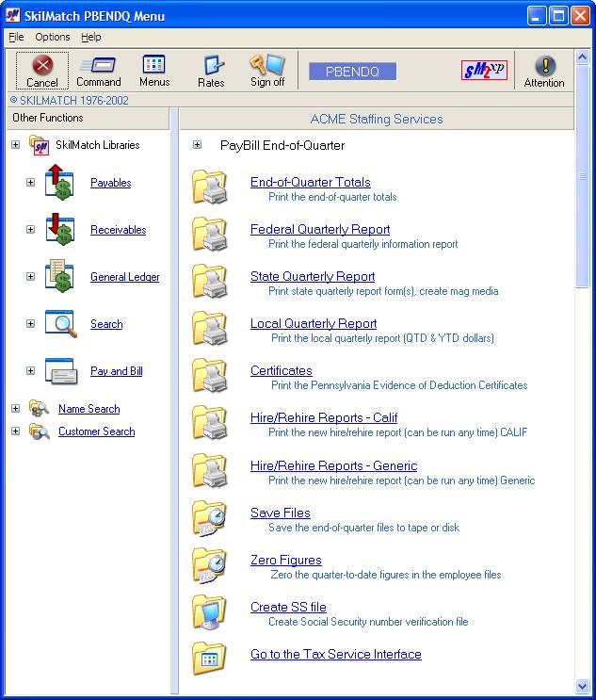Go to the Tax Service Interface link
596x700 pixels.
point(336,654)
